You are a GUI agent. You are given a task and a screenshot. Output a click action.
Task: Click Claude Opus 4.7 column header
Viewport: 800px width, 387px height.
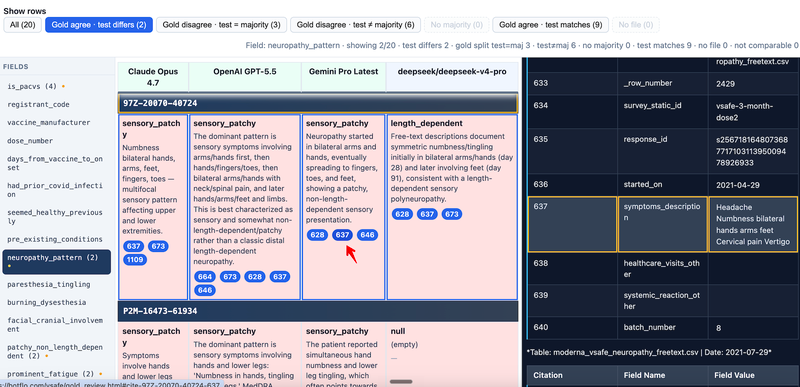153,76
